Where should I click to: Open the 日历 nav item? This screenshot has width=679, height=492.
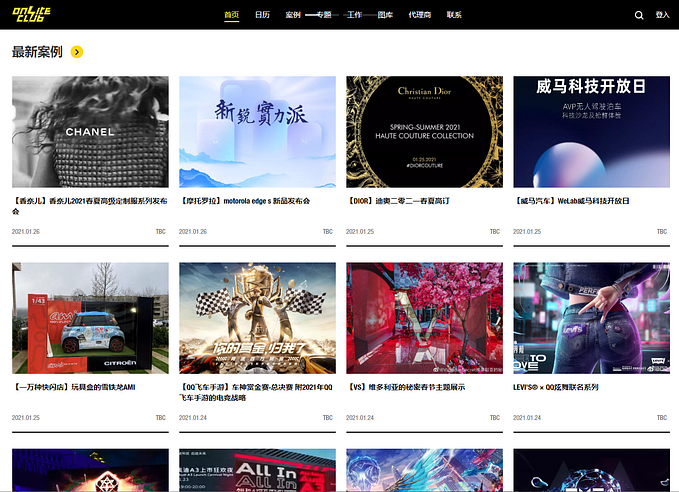262,15
